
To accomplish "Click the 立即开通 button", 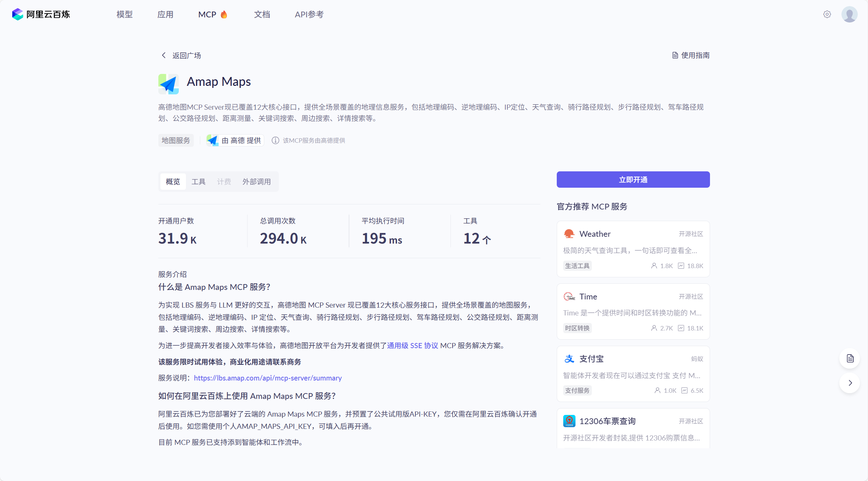I will [633, 180].
